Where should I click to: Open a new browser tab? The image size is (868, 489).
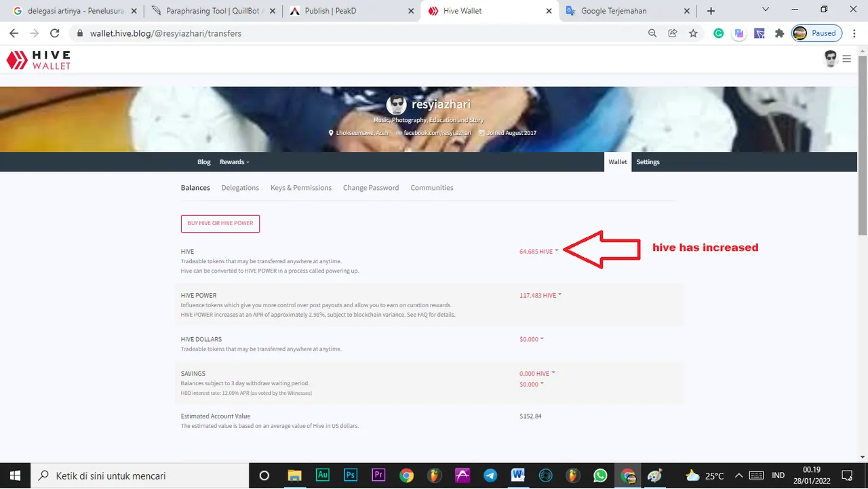tap(711, 11)
